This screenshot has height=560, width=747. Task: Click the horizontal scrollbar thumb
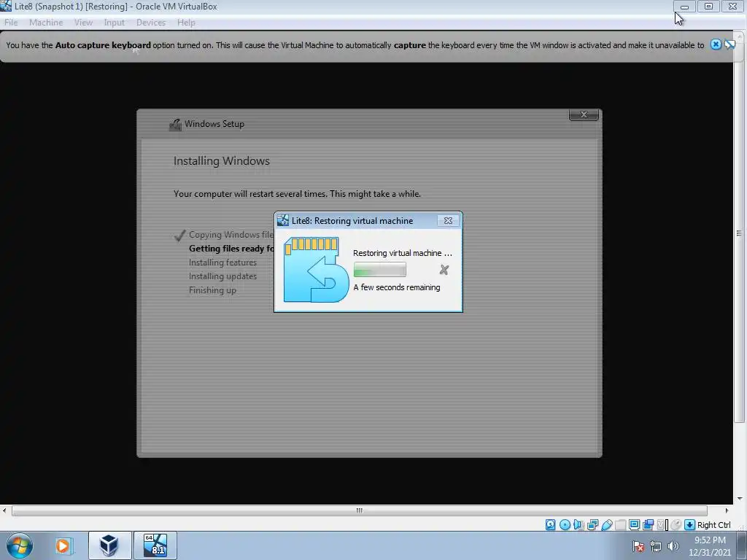tap(360, 510)
